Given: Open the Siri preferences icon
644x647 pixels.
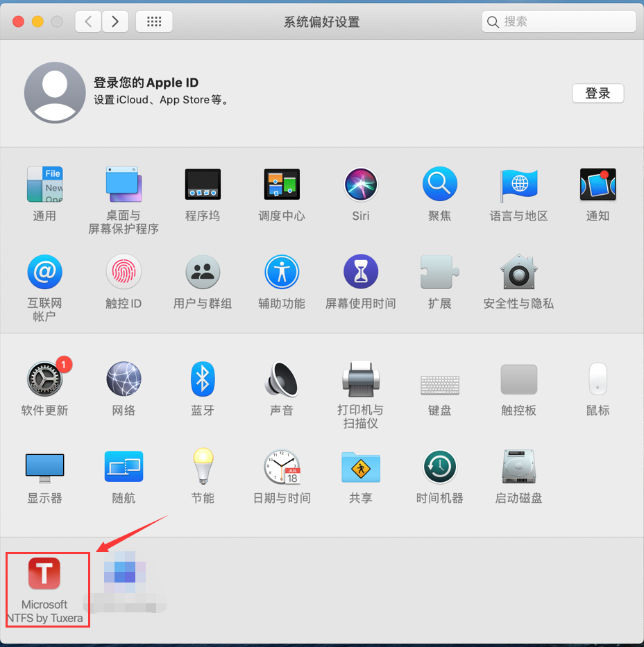Looking at the screenshot, I should coord(361,184).
